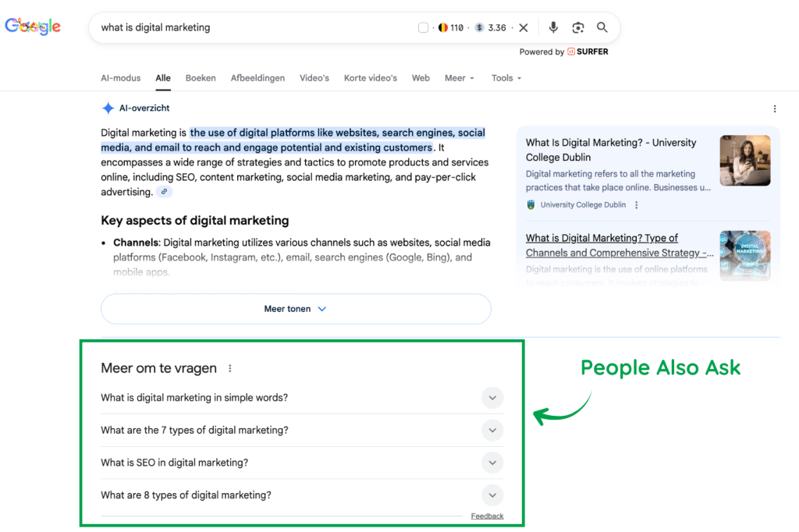
Task: Click the magnifying glass search icon
Action: 602,27
